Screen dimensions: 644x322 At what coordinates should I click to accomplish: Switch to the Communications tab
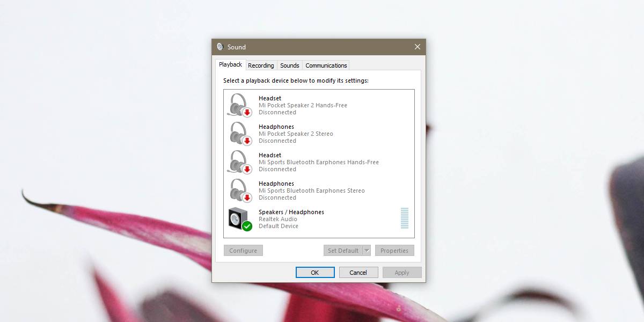[x=326, y=65]
